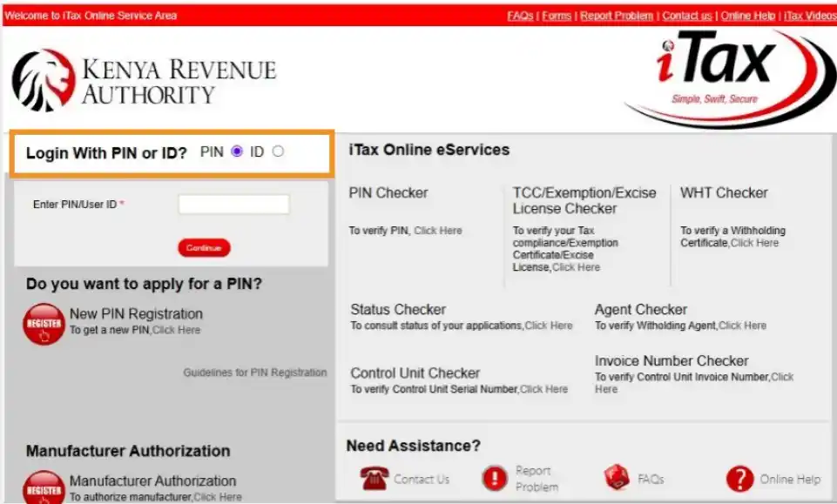Viewport: 837px width, 504px height.
Task: Click Online Help text under Need Assistance
Action: pos(790,480)
